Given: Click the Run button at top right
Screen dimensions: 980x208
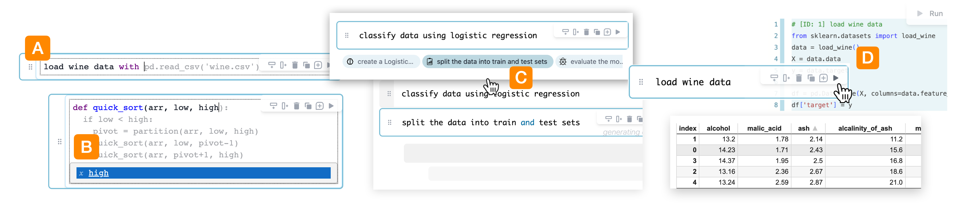Looking at the screenshot, I should 931,14.
